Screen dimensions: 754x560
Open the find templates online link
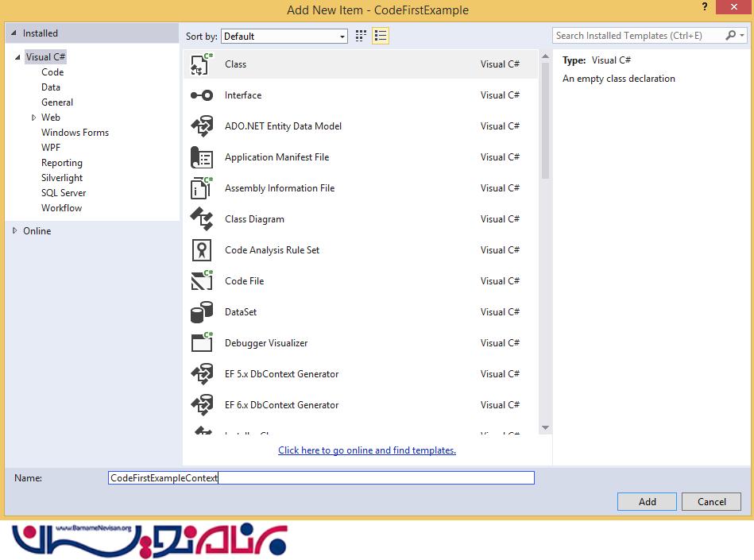pyautogui.click(x=367, y=450)
